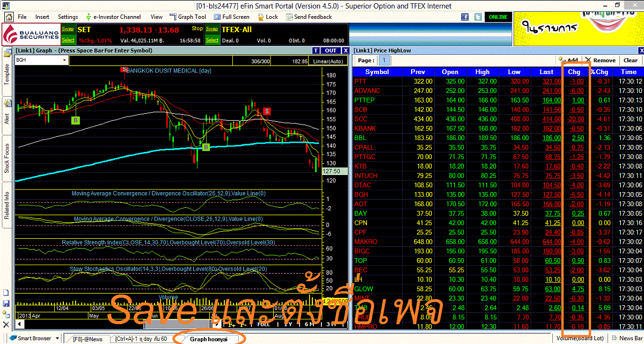
Task: Expand the Smart Browser dropdown arrow
Action: pyautogui.click(x=57, y=338)
